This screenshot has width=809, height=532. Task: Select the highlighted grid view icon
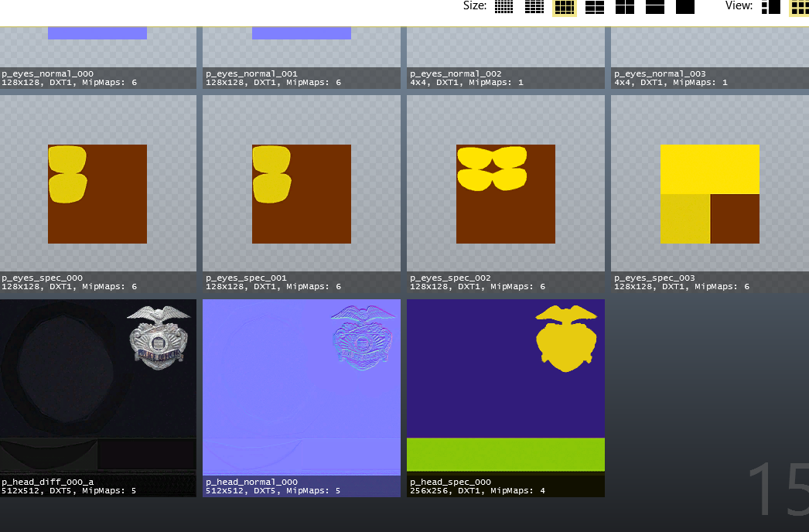(x=799, y=8)
